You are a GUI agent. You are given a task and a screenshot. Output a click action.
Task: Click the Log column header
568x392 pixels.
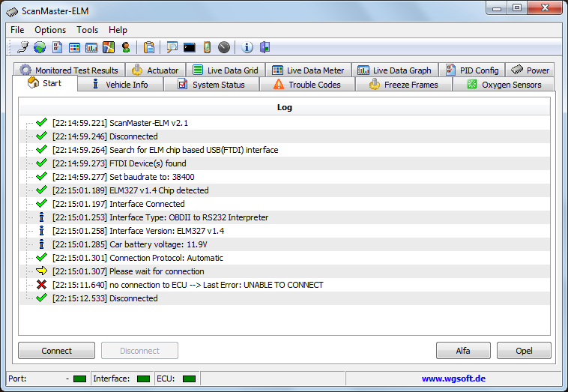coord(284,107)
